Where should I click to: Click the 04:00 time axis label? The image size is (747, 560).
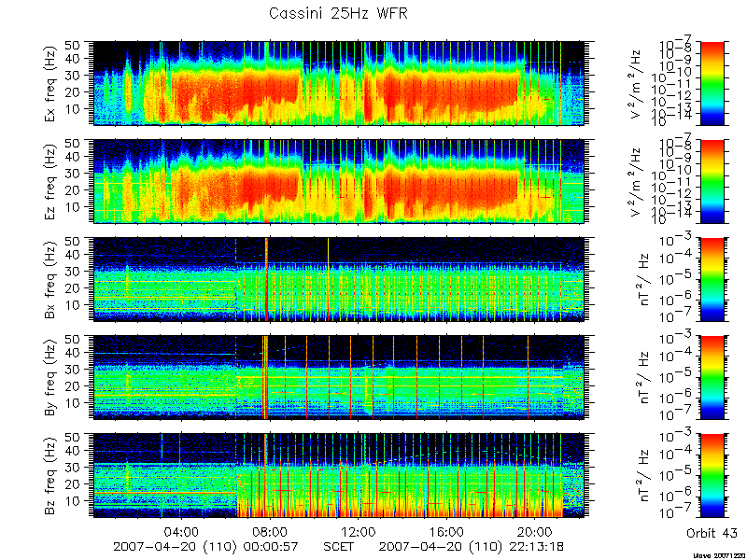[182, 531]
